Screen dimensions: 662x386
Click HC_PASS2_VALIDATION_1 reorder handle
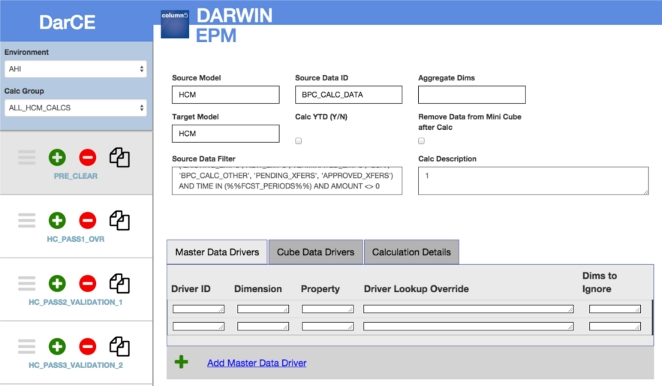pyautogui.click(x=27, y=283)
